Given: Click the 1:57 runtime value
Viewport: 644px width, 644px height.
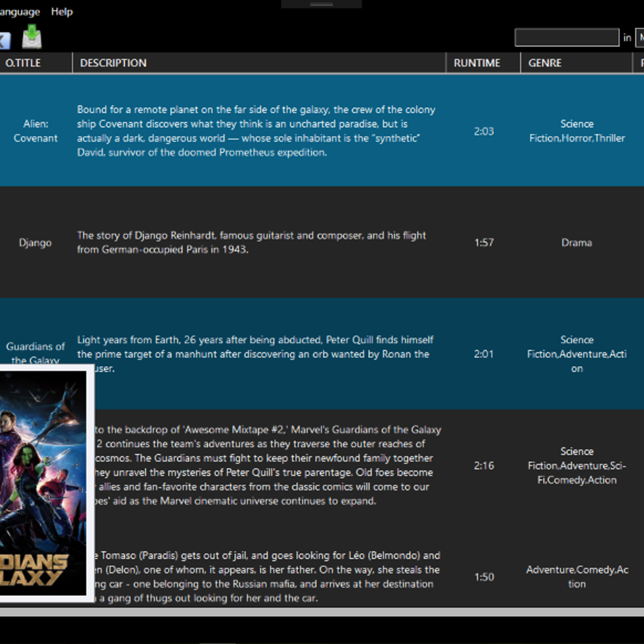Looking at the screenshot, I should click(x=483, y=242).
